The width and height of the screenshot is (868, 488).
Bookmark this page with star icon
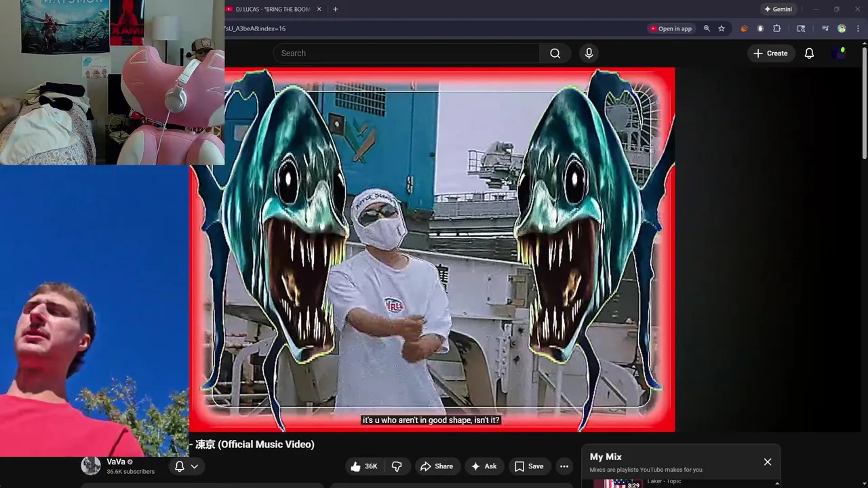tap(722, 28)
